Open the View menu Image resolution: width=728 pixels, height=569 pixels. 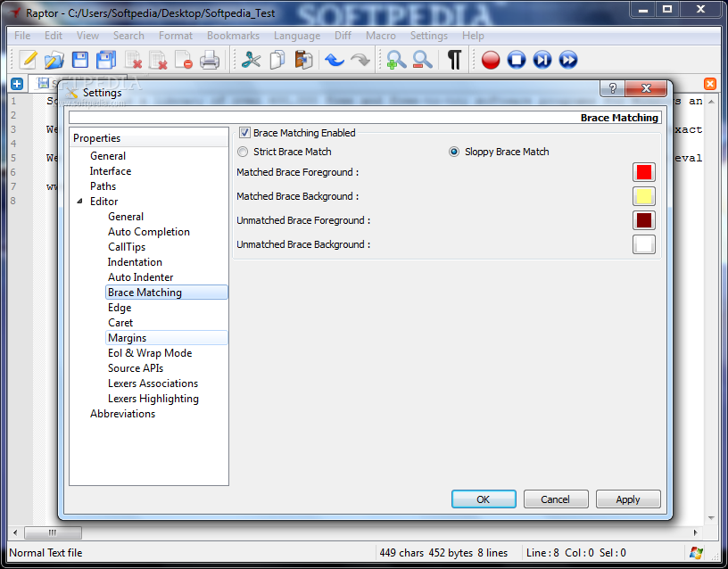[87, 36]
